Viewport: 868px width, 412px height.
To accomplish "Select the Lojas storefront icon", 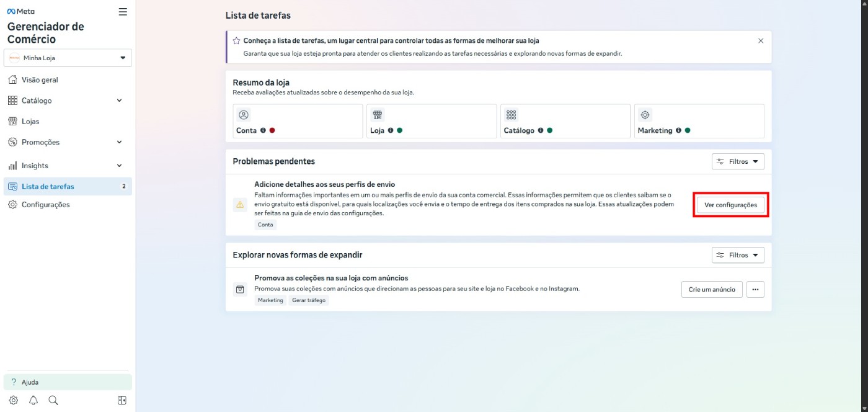I will (x=14, y=121).
